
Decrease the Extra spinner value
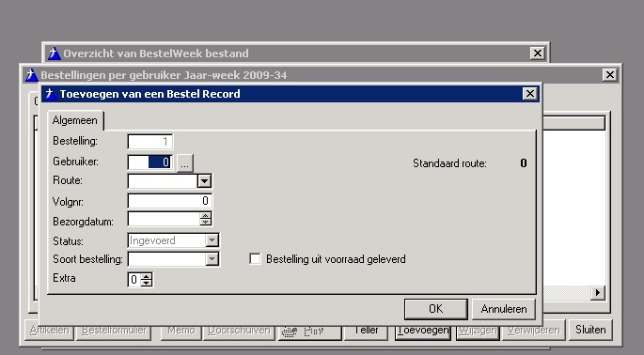coord(147,283)
